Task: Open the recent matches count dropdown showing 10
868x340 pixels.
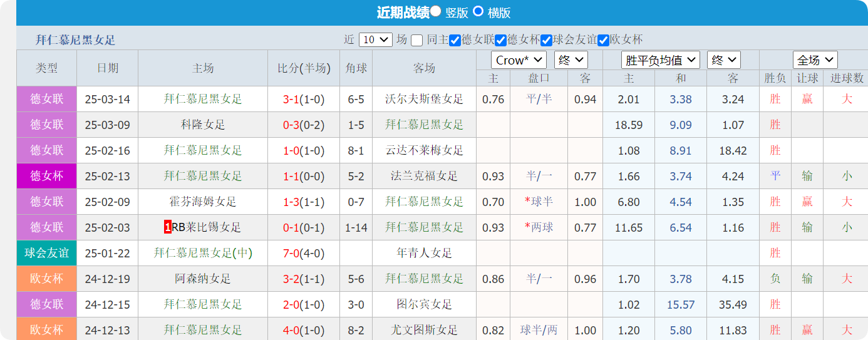Action: [x=375, y=39]
